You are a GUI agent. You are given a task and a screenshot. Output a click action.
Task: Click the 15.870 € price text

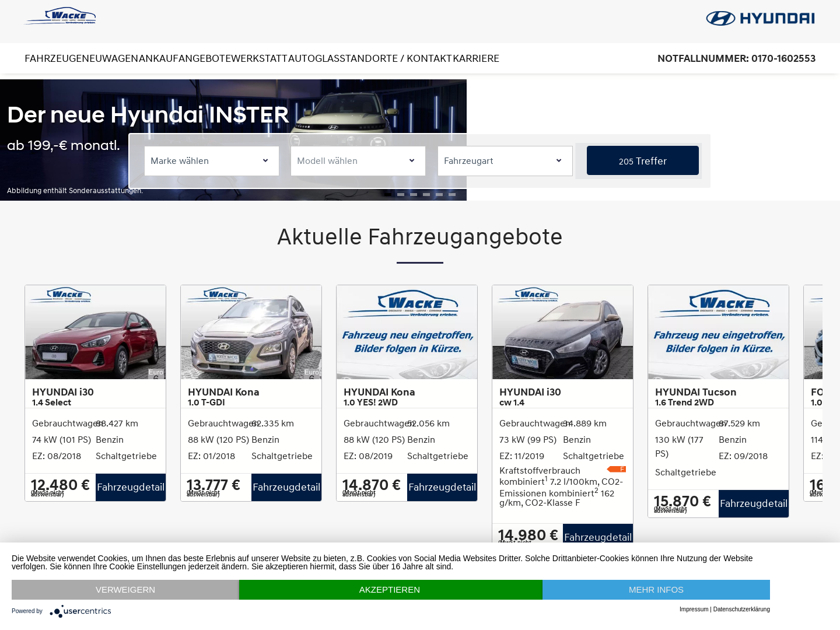pos(682,501)
